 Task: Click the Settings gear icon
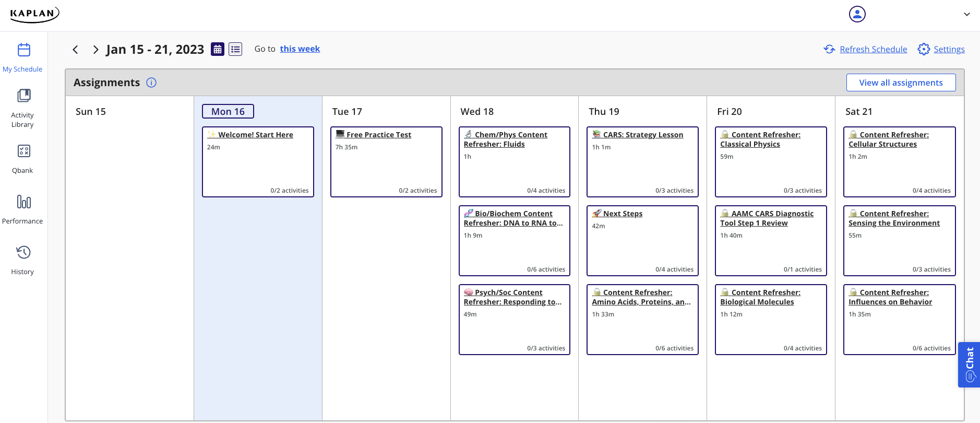pyautogui.click(x=924, y=49)
